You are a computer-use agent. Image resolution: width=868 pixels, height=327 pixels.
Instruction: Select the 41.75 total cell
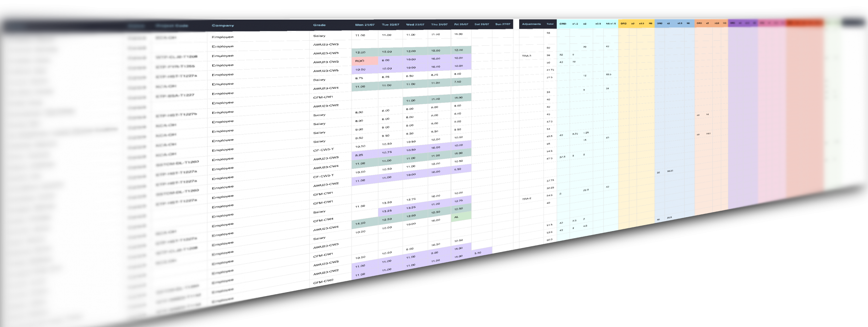550,70
